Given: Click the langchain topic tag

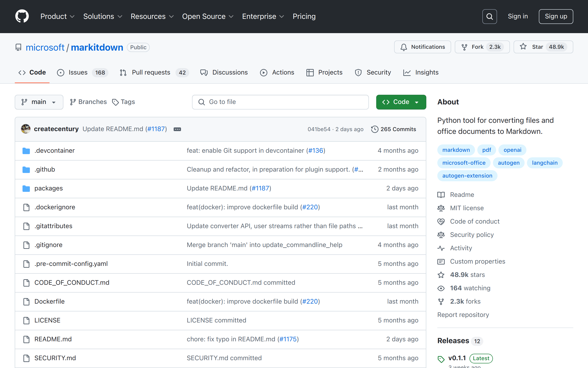Looking at the screenshot, I should click(545, 163).
